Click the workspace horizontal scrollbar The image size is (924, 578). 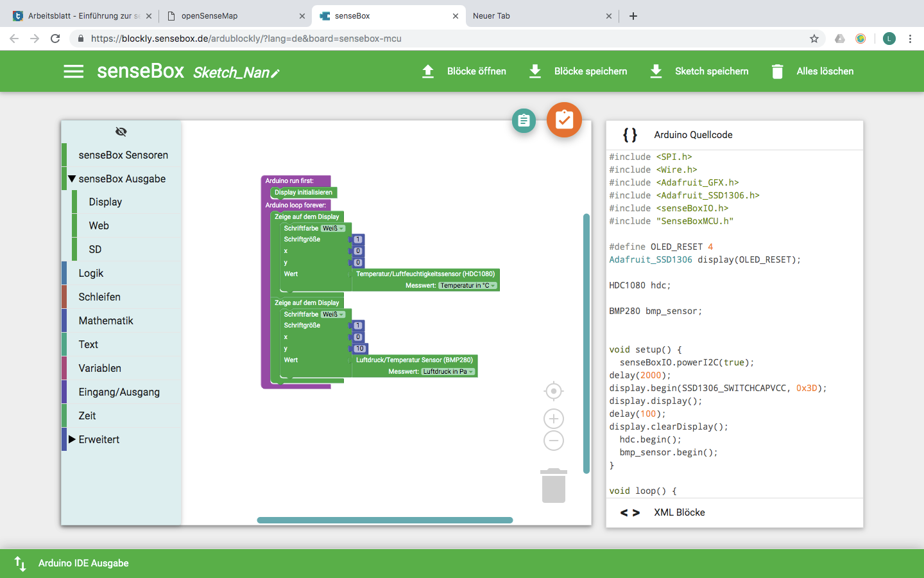click(x=385, y=520)
